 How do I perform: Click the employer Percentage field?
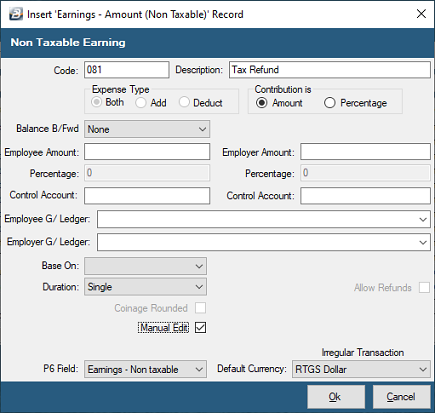[x=365, y=173]
